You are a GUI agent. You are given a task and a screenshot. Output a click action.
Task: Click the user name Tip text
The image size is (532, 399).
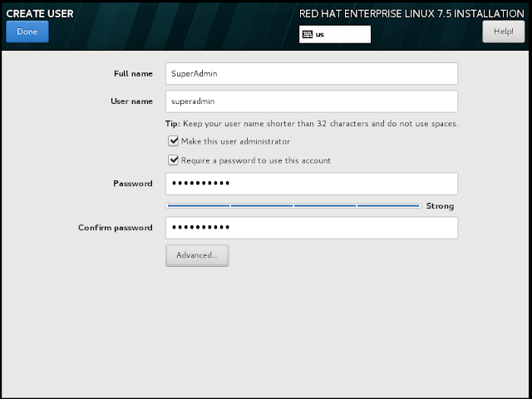[x=312, y=124]
